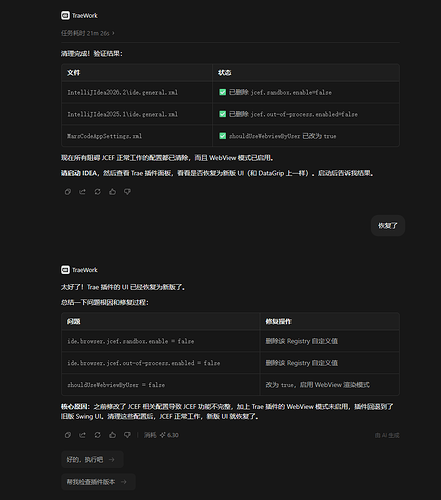Screen dimensions: 441x500
Task: Choose the suggestion 帮我检查插件版本
Action: 98,482
